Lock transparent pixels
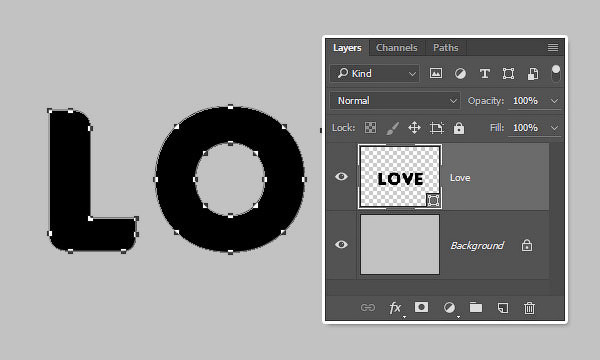This screenshot has height=360, width=600. (370, 127)
